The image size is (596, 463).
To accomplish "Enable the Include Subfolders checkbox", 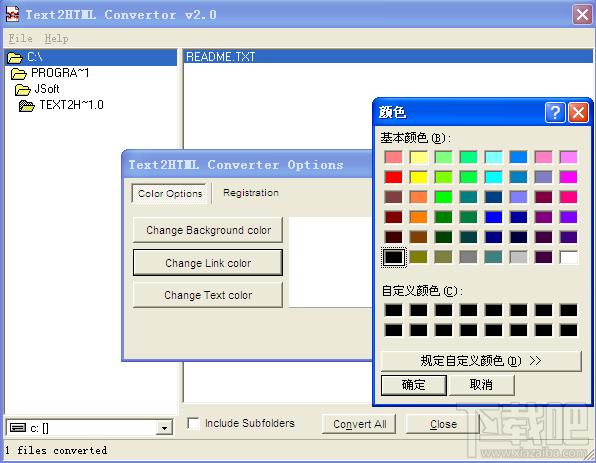I will 193,423.
